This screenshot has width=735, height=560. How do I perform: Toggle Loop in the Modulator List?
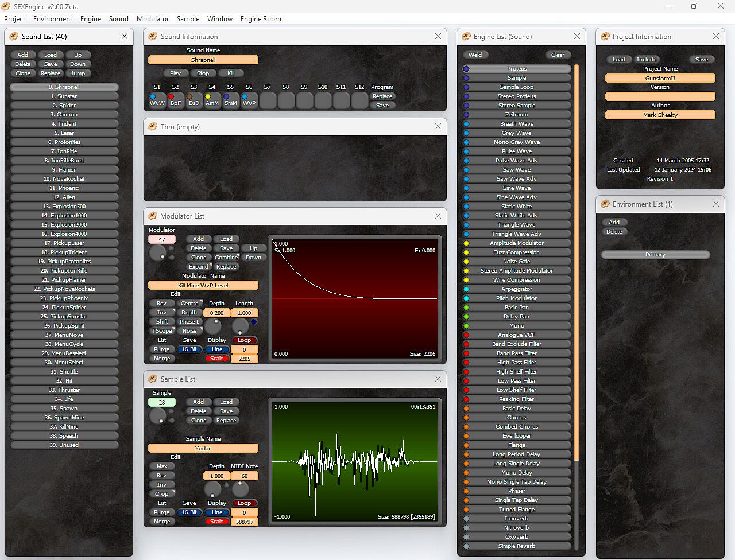(x=244, y=340)
